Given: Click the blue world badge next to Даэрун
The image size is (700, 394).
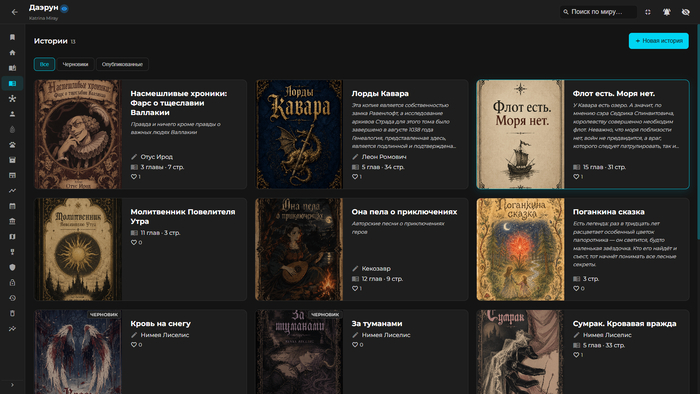Looking at the screenshot, I should pyautogui.click(x=64, y=8).
